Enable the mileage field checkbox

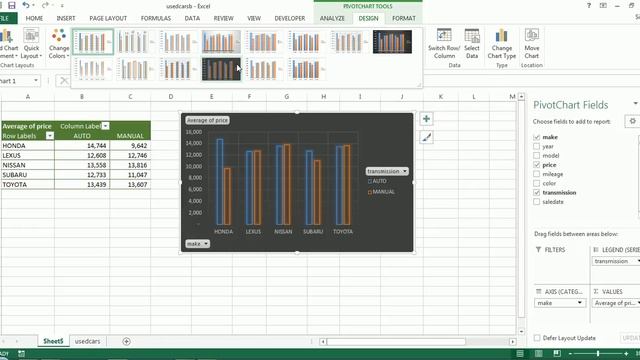(x=536, y=174)
